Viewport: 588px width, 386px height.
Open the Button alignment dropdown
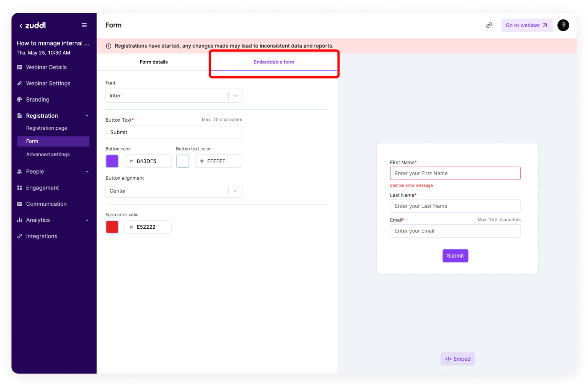pyautogui.click(x=174, y=191)
